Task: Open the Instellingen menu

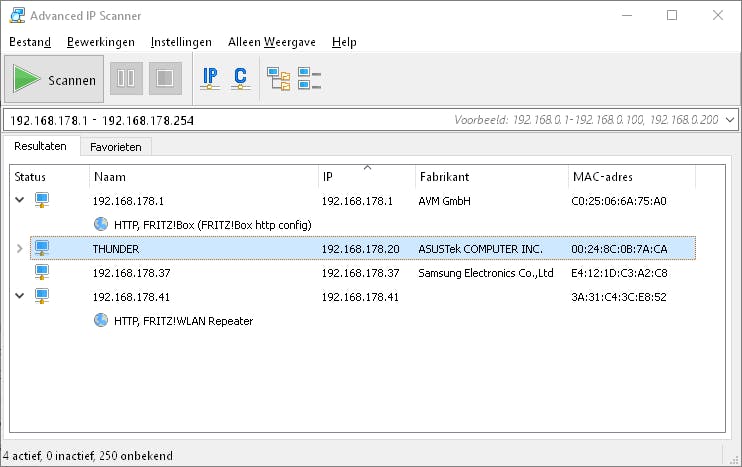Action: click(x=181, y=42)
